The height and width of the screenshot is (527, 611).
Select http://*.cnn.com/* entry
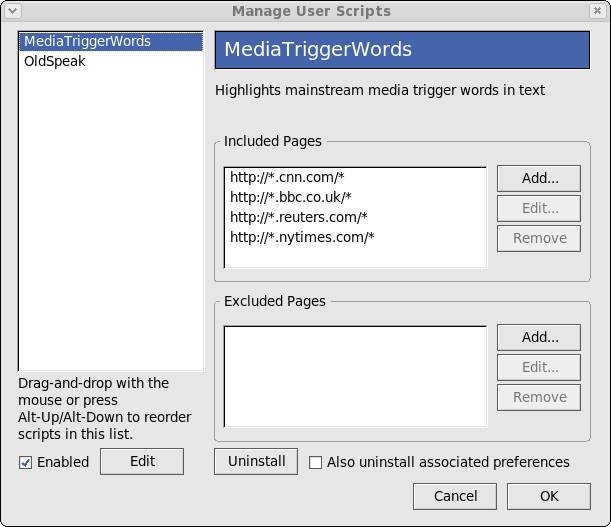(x=355, y=177)
